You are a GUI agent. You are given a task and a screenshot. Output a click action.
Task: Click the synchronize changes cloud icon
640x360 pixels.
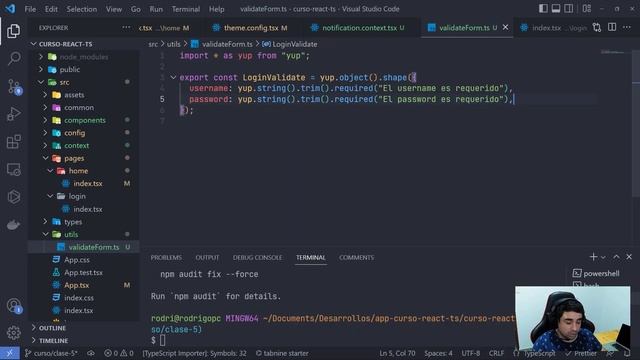click(x=91, y=353)
